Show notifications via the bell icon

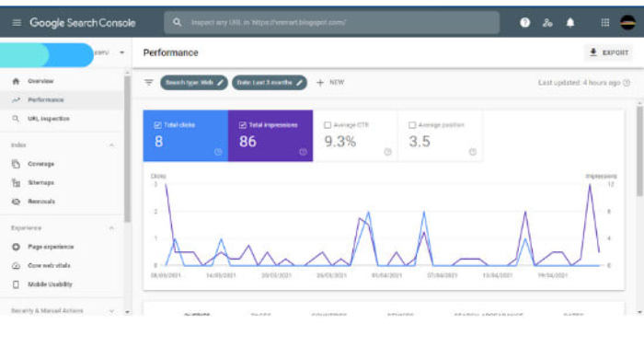click(x=570, y=23)
